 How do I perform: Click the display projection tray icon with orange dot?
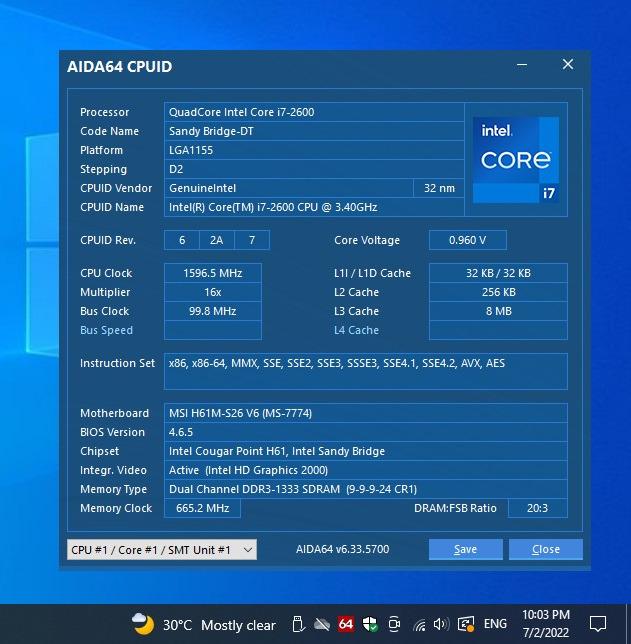(x=466, y=624)
